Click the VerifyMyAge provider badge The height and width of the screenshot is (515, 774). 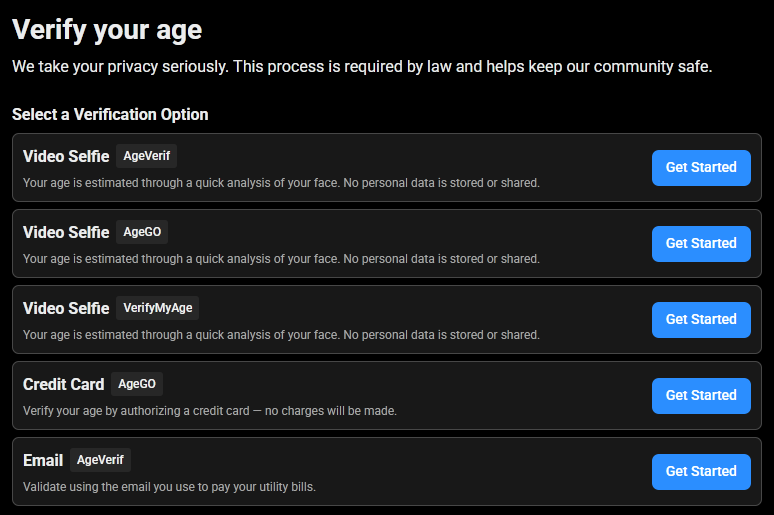tap(157, 308)
